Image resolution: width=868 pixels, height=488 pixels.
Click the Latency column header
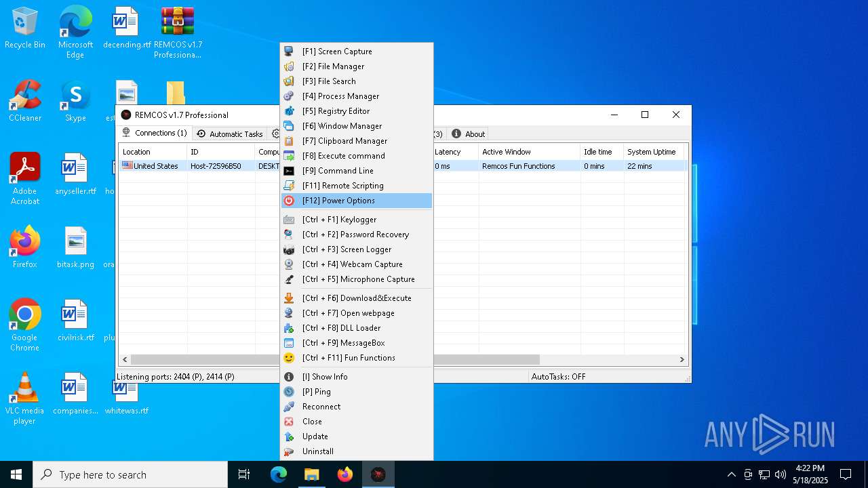455,152
